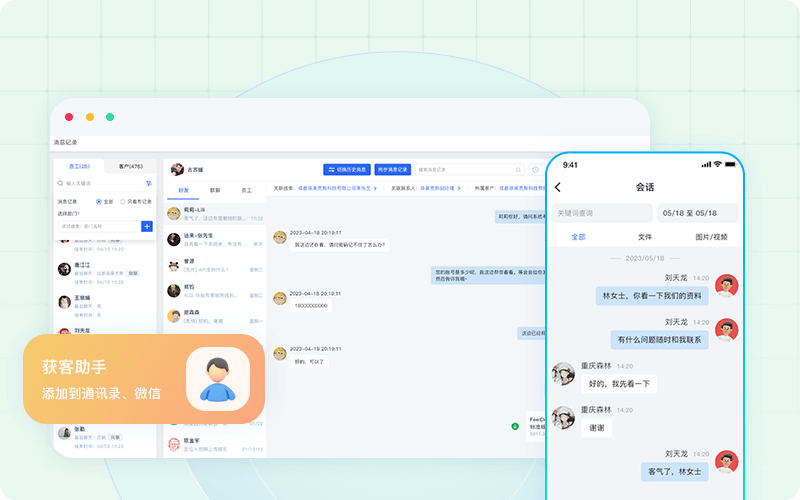This screenshot has height=500, width=800.
Task: Switch to the 群聊 tab
Action: tap(215, 189)
